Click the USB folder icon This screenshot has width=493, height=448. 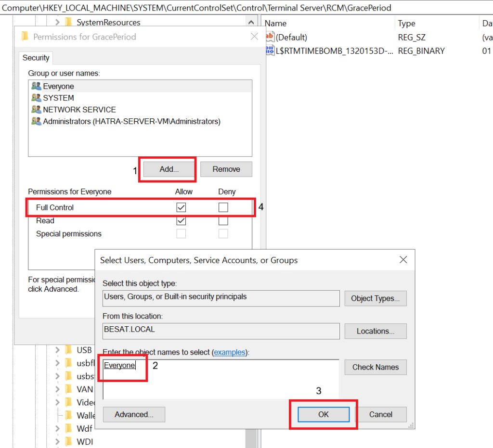(x=68, y=350)
